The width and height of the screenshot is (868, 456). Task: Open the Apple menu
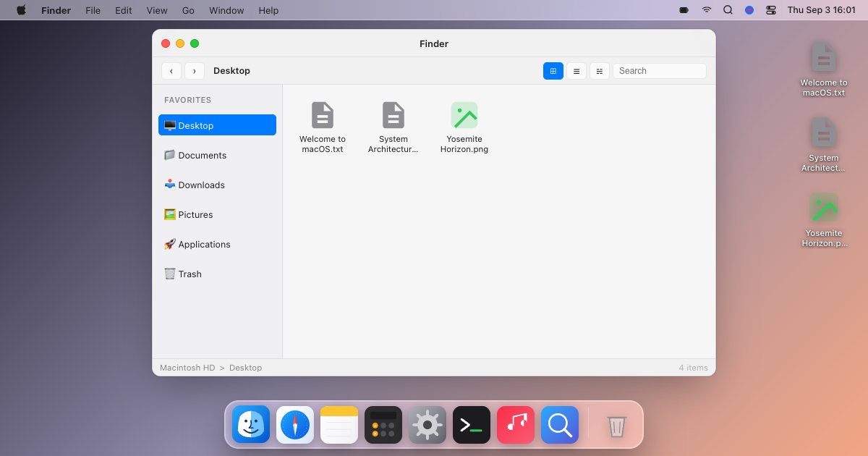[21, 10]
